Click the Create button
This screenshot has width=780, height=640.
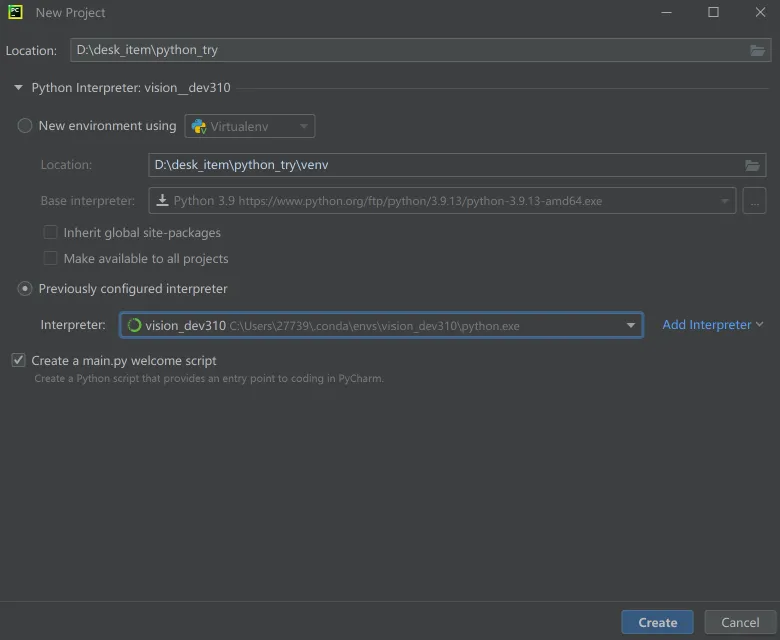coord(657,622)
